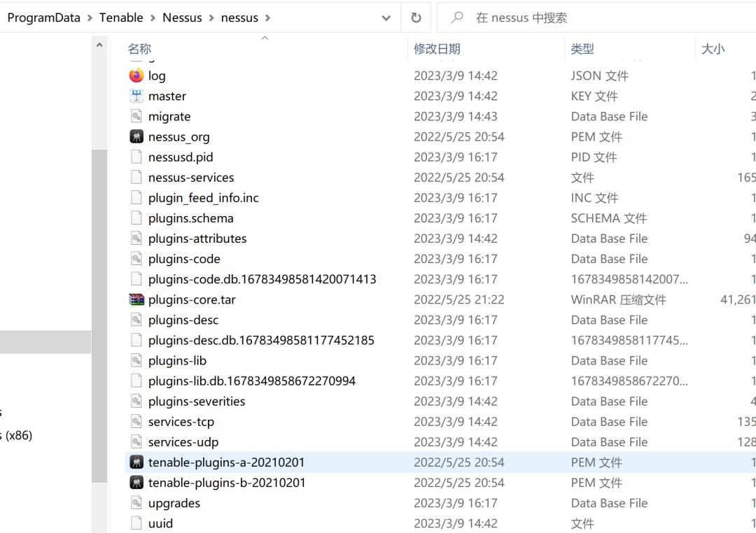This screenshot has height=533, width=756.
Task: Sort by 大小 column header
Action: tap(713, 49)
